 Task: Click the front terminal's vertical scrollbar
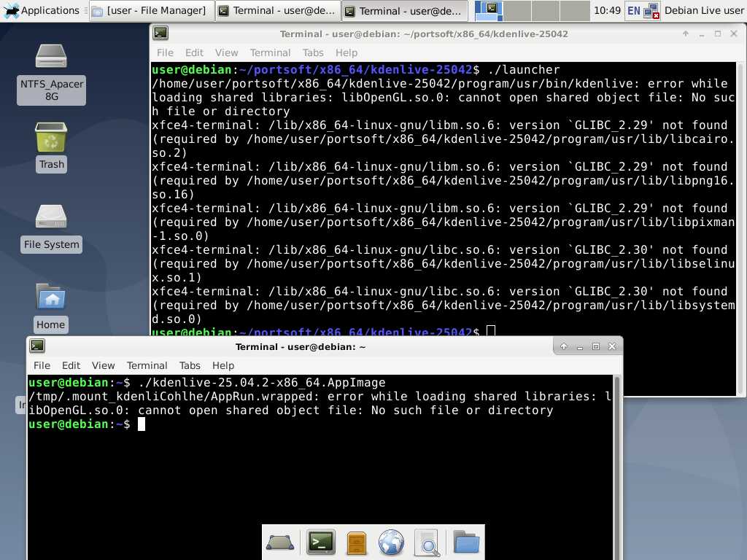click(617, 467)
